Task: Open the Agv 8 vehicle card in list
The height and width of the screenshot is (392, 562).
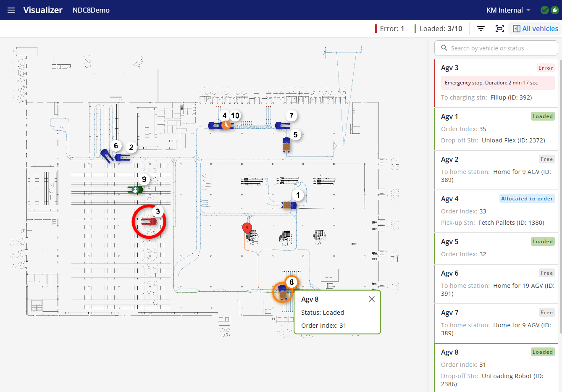Action: tap(496, 368)
